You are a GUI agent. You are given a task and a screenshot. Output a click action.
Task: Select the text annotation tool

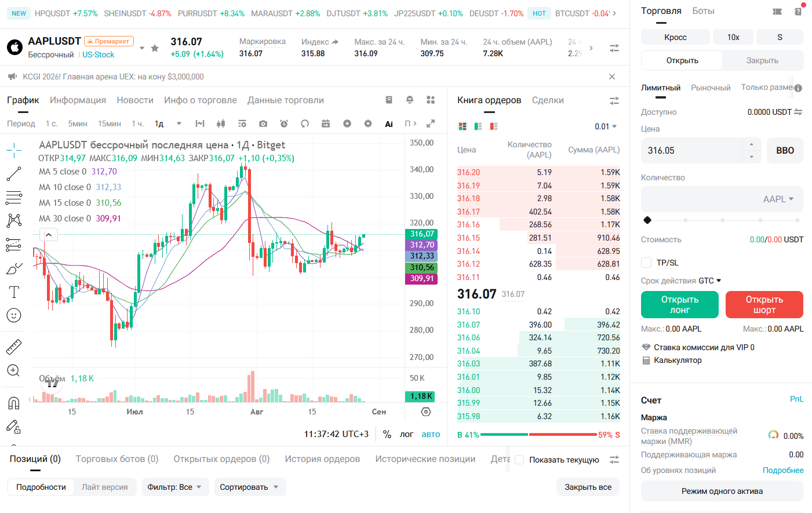(14, 292)
